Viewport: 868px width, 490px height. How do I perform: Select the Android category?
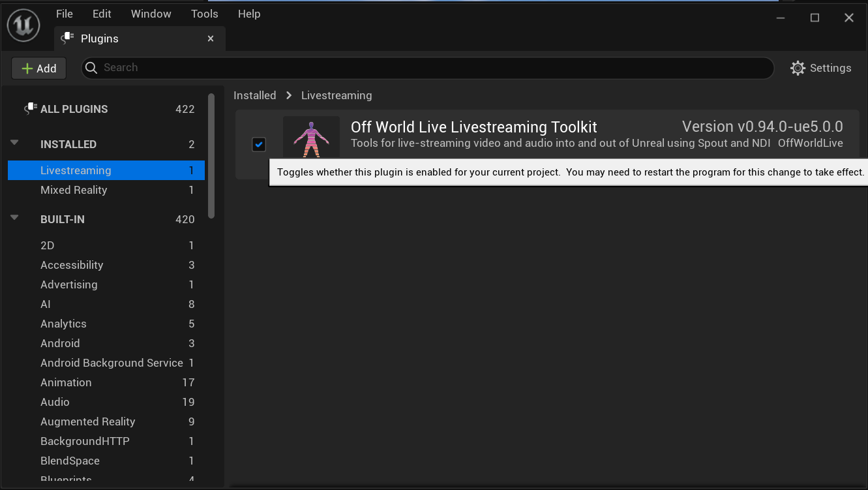coord(106,343)
